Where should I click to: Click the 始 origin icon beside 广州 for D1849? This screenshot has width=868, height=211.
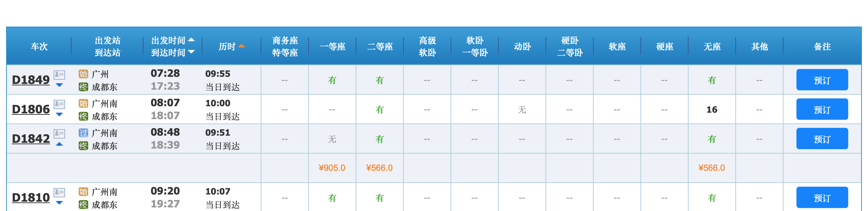click(x=83, y=74)
